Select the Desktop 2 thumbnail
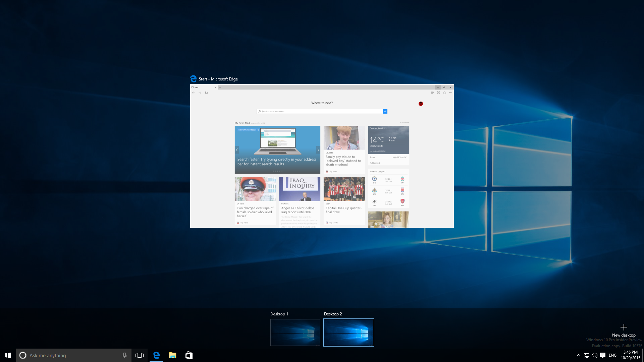 pos(349,332)
